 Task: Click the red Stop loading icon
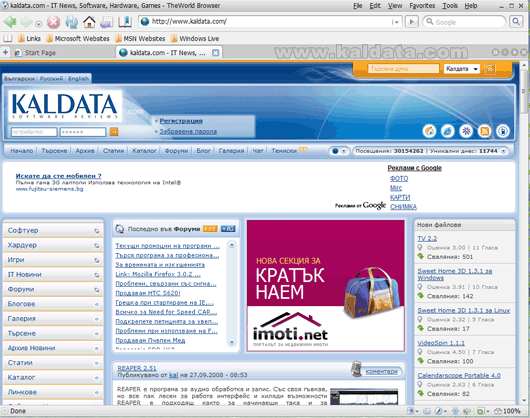[53, 22]
